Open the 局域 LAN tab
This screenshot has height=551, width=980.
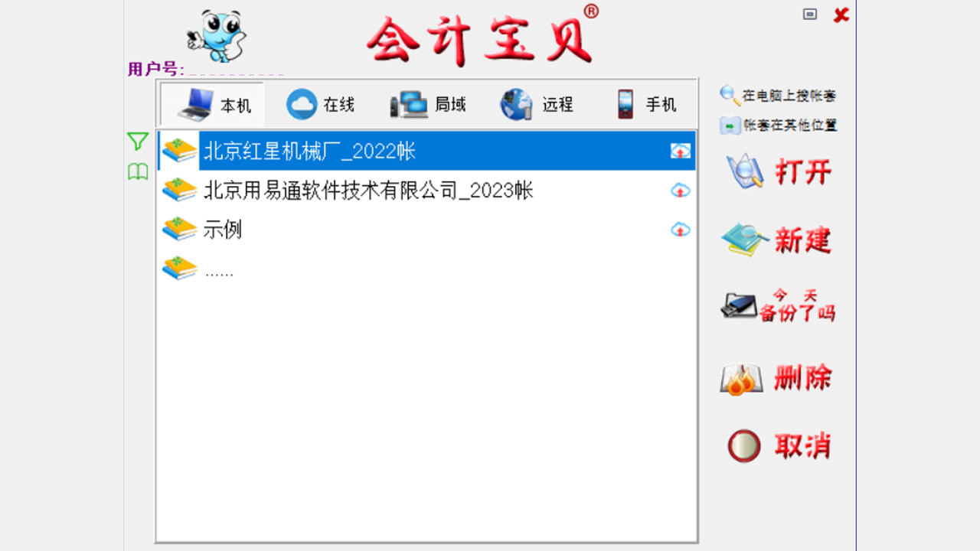pyautogui.click(x=428, y=105)
